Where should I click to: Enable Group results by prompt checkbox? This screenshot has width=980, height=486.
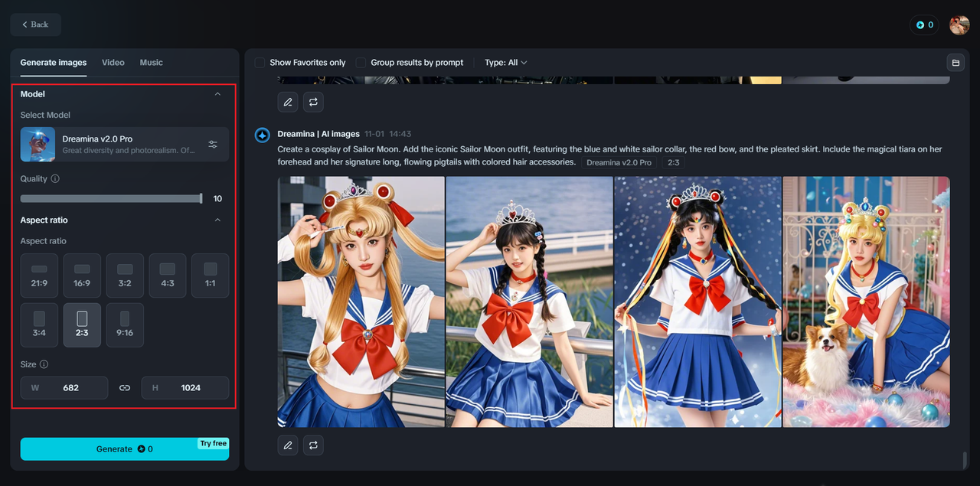[361, 63]
